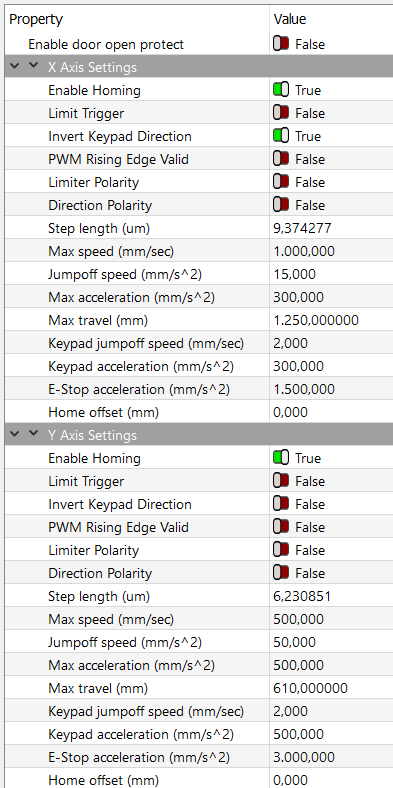Select X Axis Max travel value field
Viewport: 393px width, 788px height.
click(x=331, y=321)
